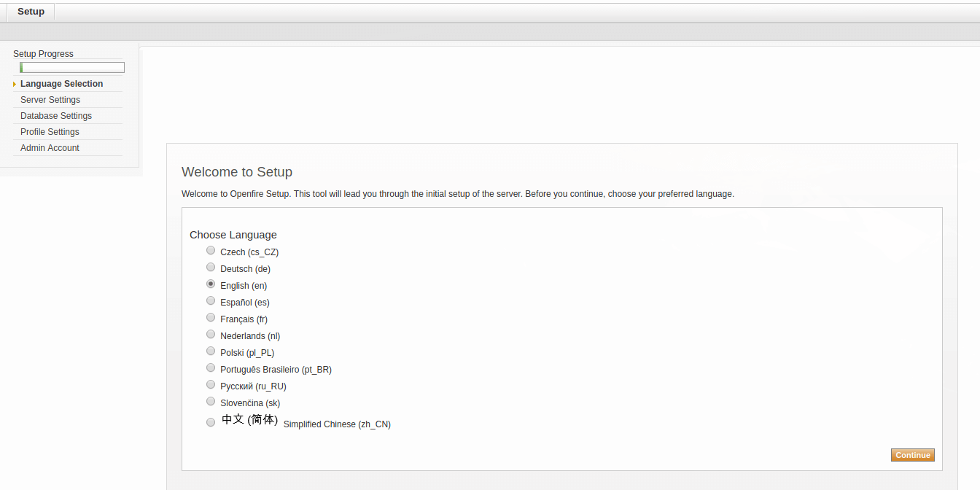Go to Language Selection step in sidebar
This screenshot has width=980, height=490.
click(x=61, y=84)
